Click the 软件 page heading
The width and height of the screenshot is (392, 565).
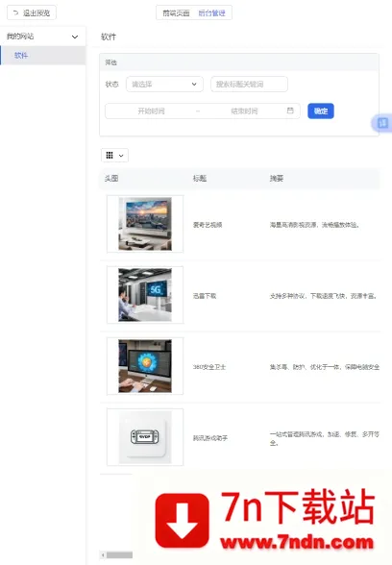(109, 37)
